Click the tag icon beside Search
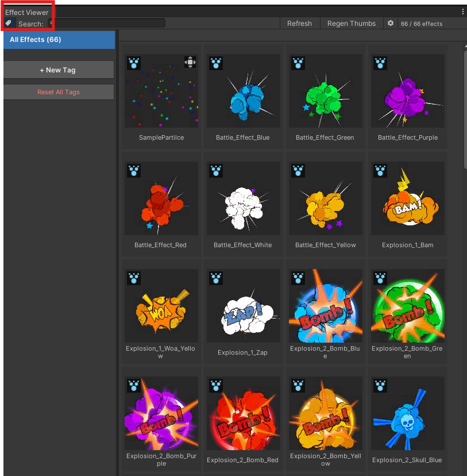This screenshot has height=476, width=467. click(8, 23)
